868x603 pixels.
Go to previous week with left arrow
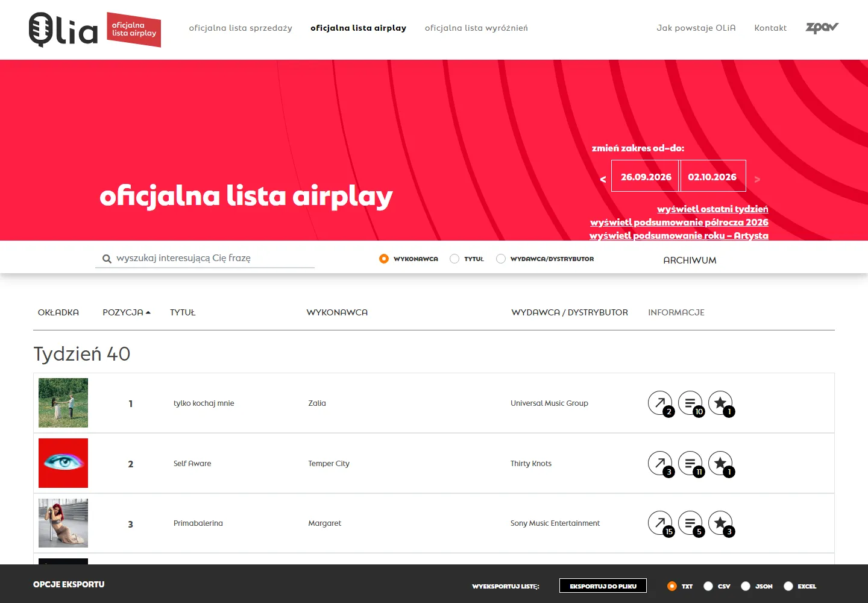(x=603, y=179)
